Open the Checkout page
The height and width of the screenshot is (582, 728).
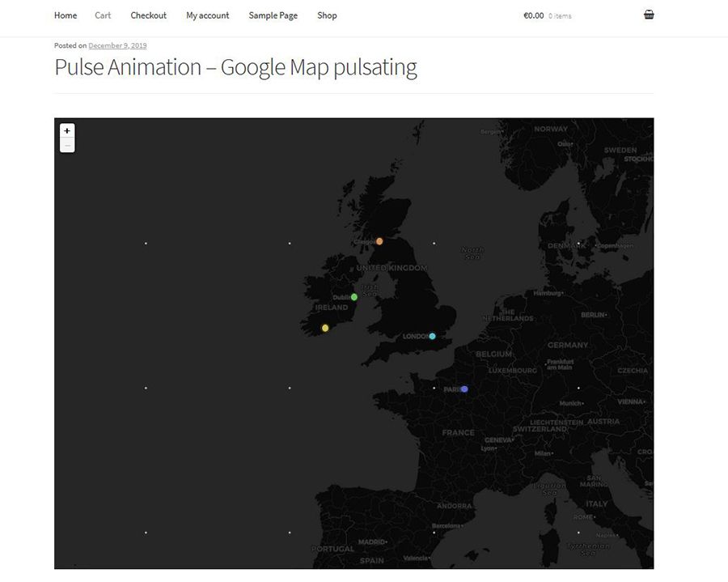point(149,15)
